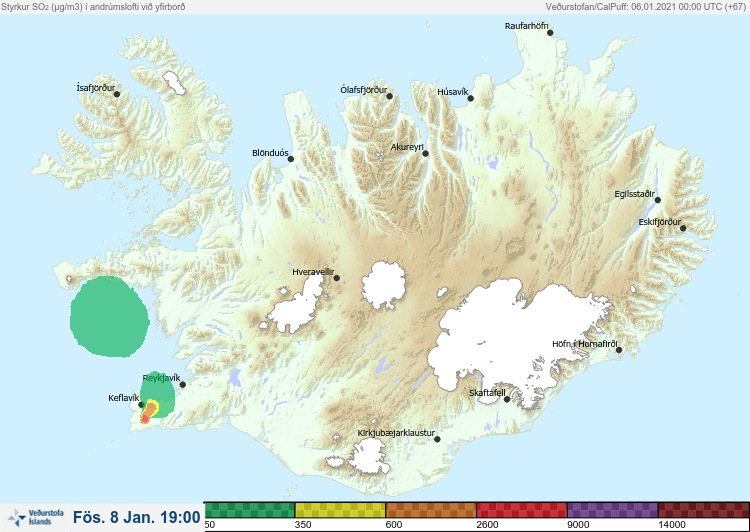This screenshot has width=750, height=532.
Task: Click the dark red 14000 legend swatch
Action: click(703, 510)
